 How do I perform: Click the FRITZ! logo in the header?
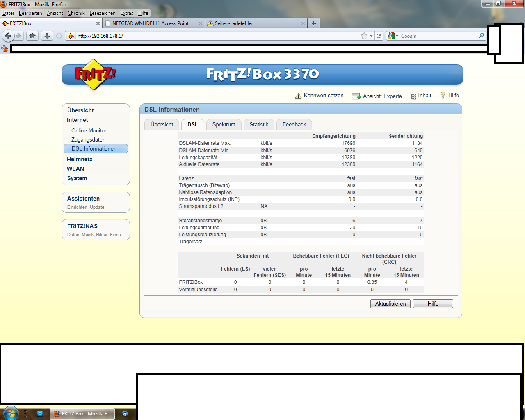95,74
